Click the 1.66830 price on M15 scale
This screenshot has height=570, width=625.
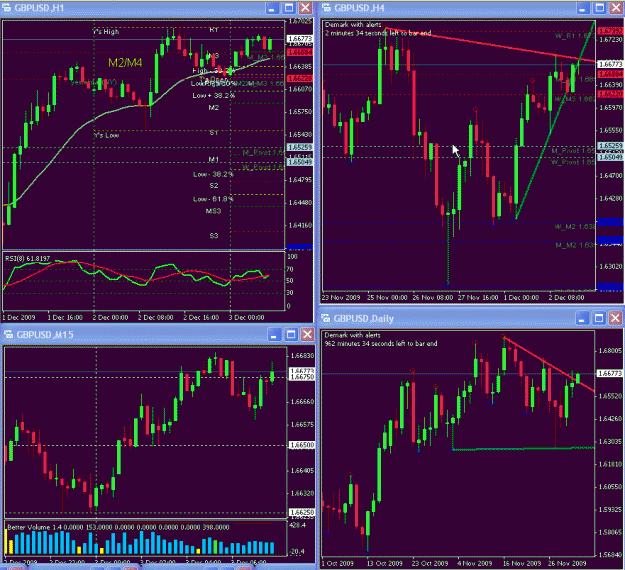pyautogui.click(x=303, y=356)
